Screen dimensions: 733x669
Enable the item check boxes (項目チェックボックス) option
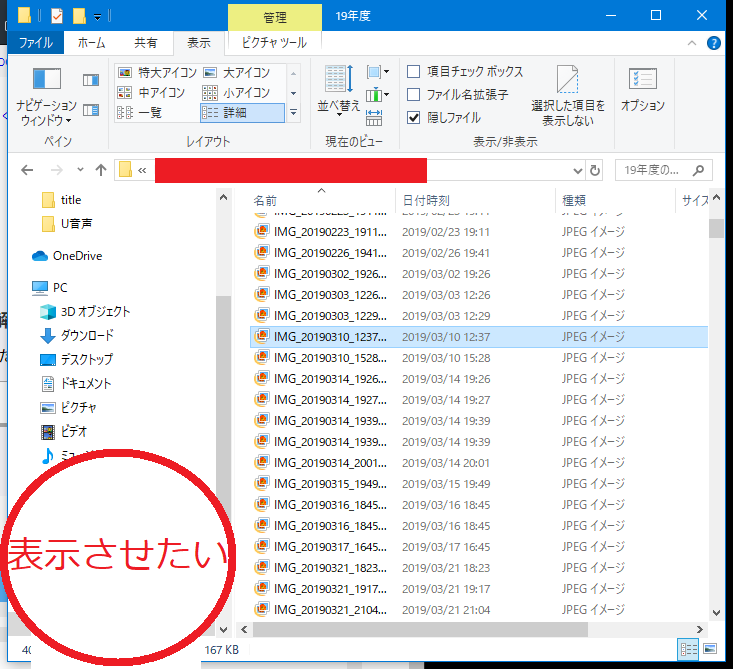tap(414, 72)
